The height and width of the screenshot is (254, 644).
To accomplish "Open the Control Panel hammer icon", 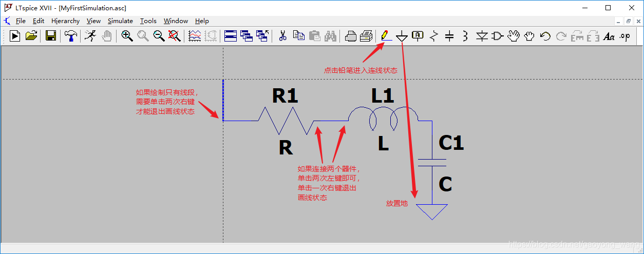I will pyautogui.click(x=70, y=36).
